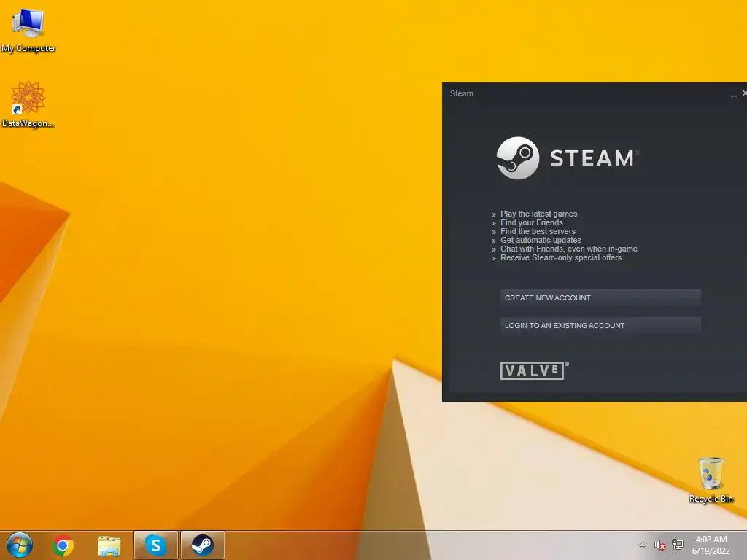This screenshot has width=747, height=560.
Task: Choose Login to an Existing Account
Action: 600,325
